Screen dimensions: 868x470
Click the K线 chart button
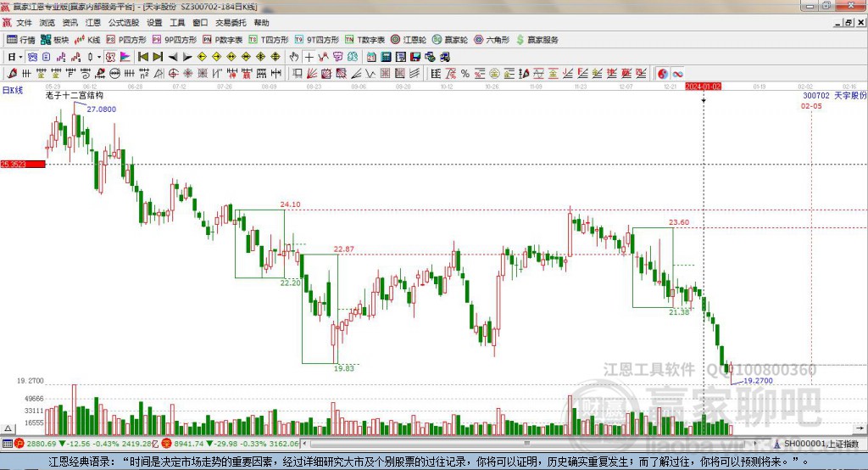click(x=87, y=40)
